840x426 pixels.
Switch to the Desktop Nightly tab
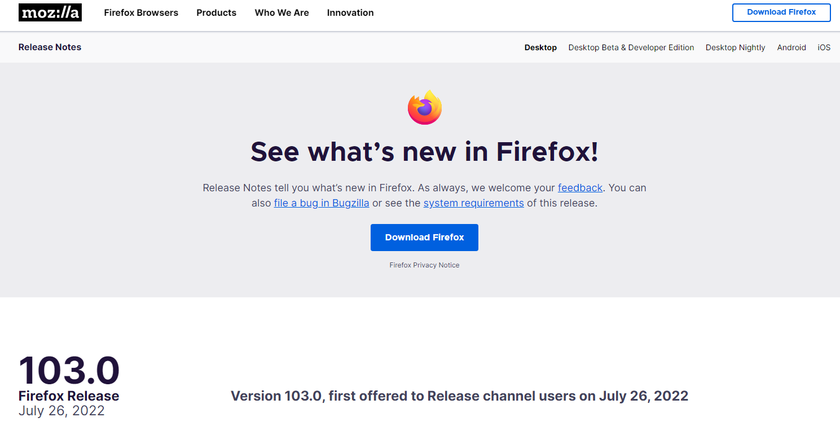pos(735,47)
